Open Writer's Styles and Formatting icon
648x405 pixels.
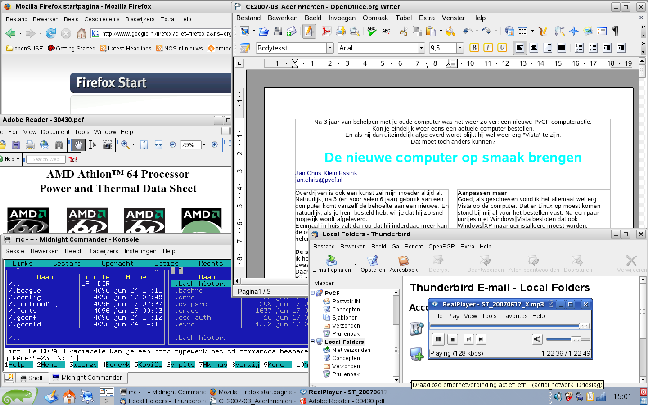tap(245, 48)
